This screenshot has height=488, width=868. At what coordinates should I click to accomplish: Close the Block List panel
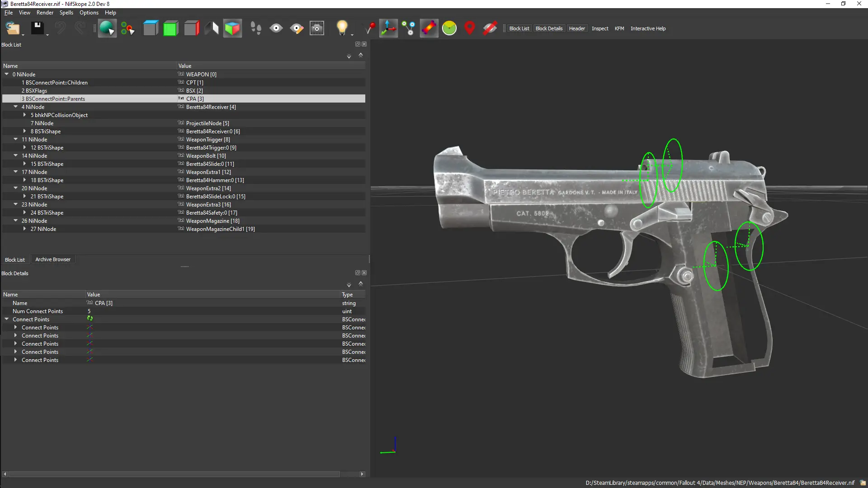click(364, 44)
